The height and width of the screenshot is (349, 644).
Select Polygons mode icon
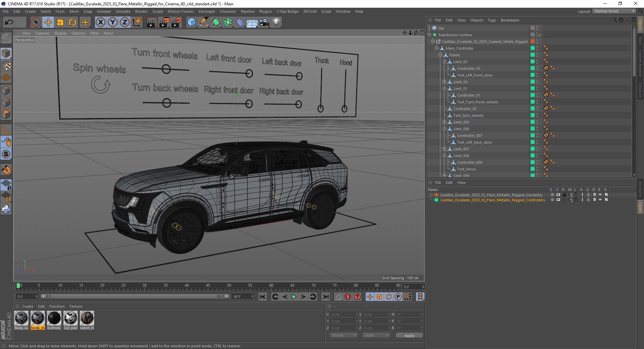coord(6,114)
